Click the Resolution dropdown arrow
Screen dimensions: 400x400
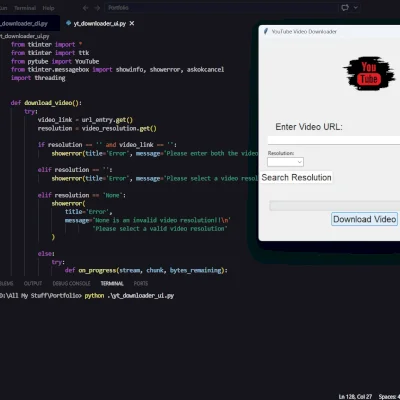coord(299,162)
